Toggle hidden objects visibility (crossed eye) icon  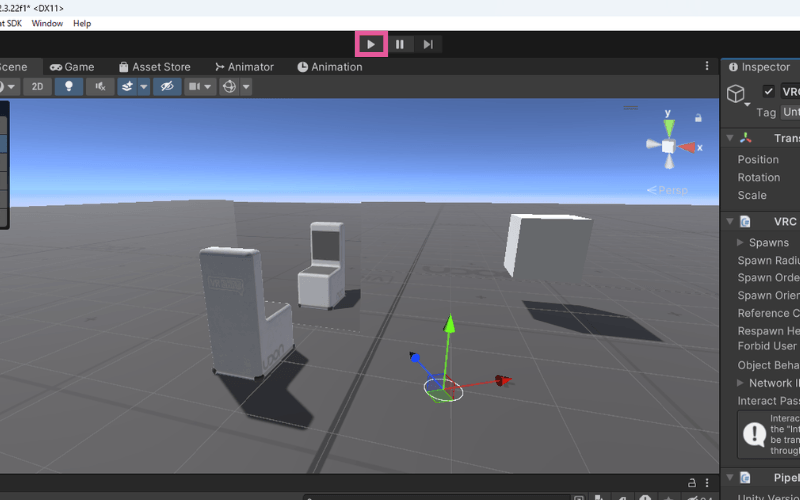(167, 87)
